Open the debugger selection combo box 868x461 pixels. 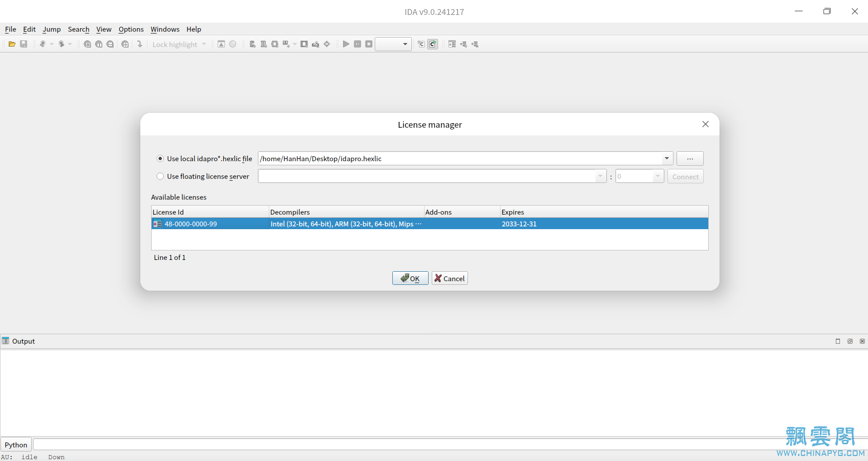(x=393, y=44)
